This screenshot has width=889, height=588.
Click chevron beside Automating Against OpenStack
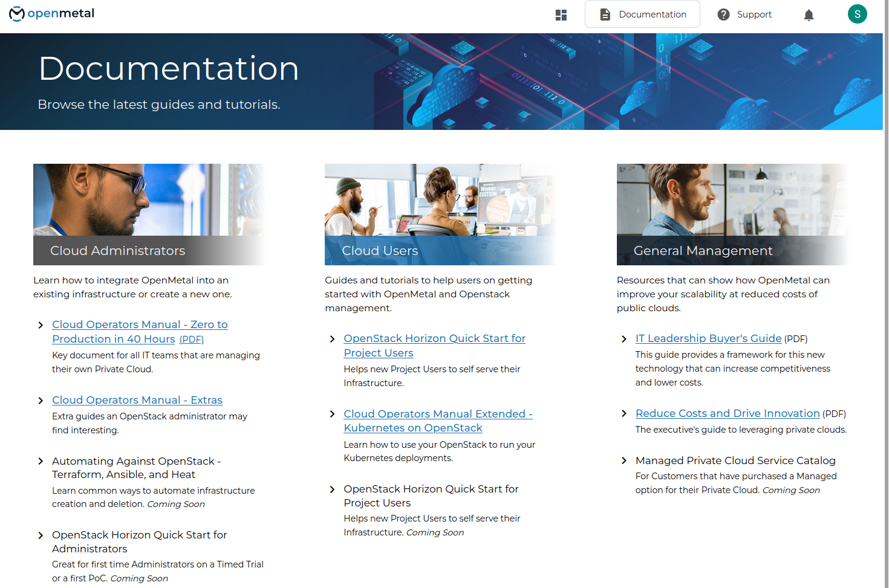tap(41, 462)
